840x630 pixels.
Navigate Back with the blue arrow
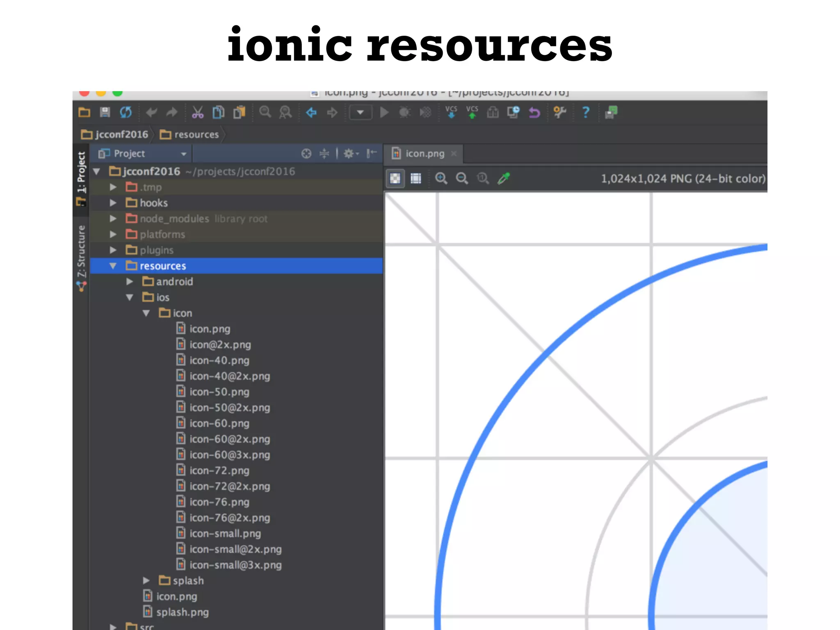[311, 112]
